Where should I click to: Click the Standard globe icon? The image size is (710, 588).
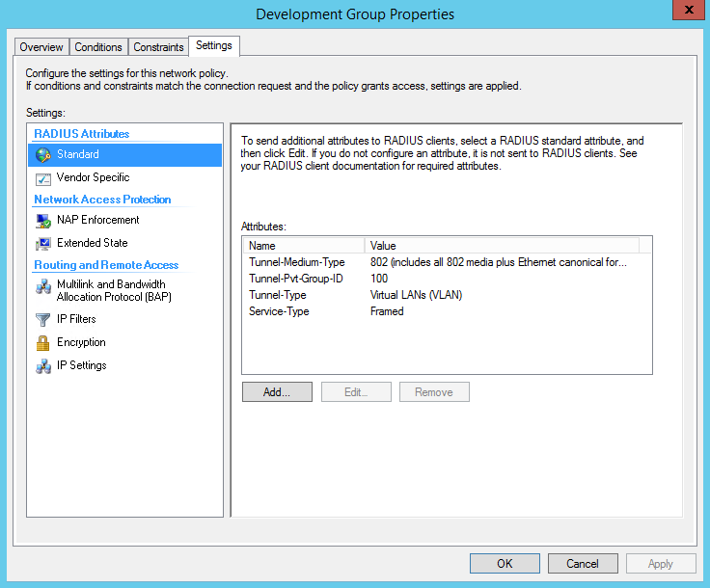pyautogui.click(x=43, y=154)
